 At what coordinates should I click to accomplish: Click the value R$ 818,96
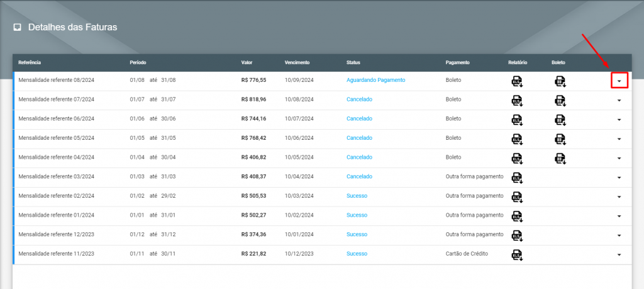(x=254, y=99)
